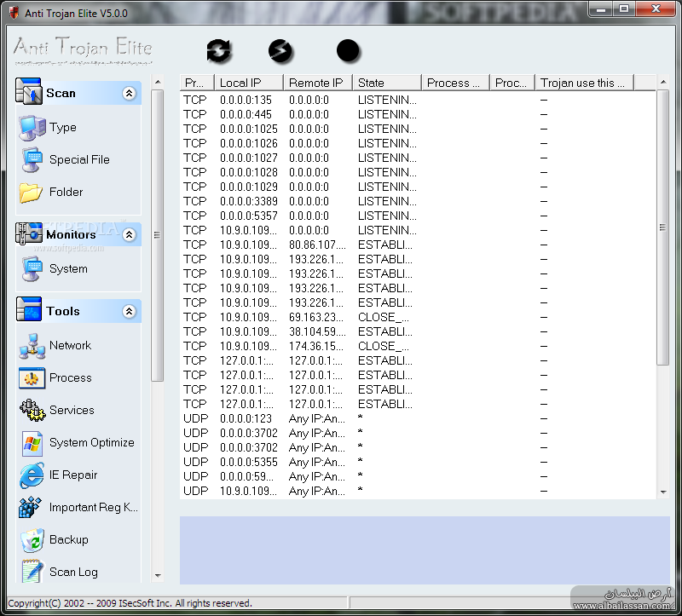Launch the System Optimize icon
682x616 pixels.
click(32, 443)
